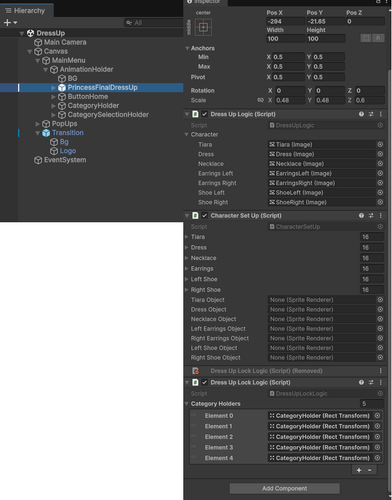
Task: Expand the Left Shoe array foldout
Action: (187, 279)
